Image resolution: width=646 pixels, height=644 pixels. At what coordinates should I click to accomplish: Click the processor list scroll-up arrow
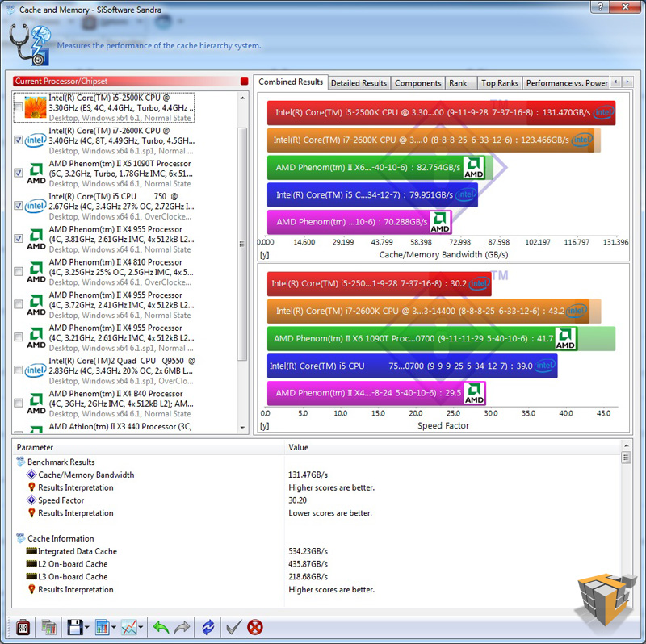tap(242, 98)
